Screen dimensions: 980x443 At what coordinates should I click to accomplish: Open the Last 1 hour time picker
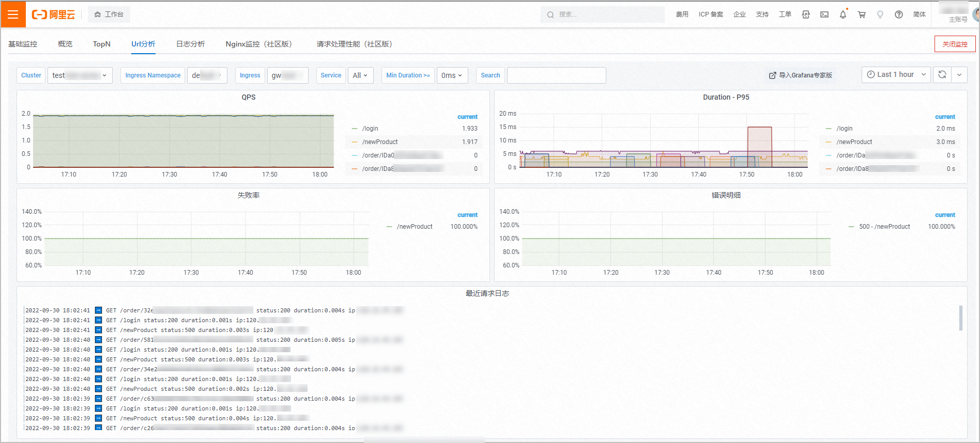[x=896, y=74]
